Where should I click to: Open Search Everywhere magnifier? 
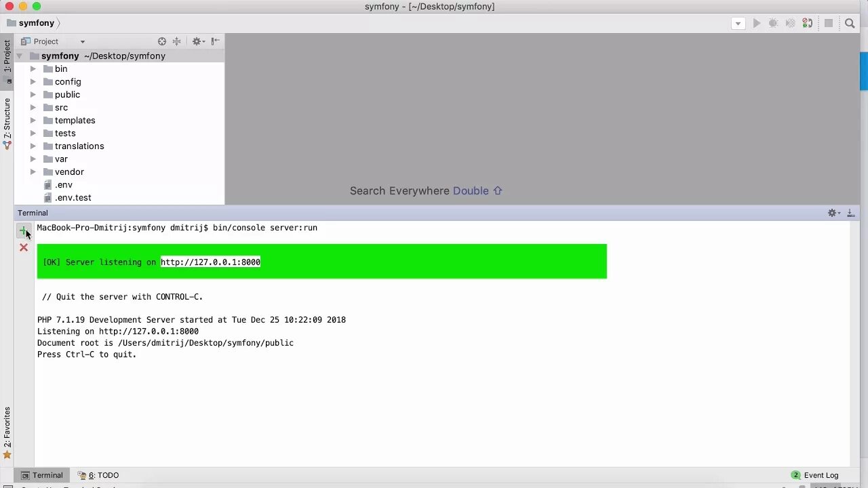click(850, 23)
